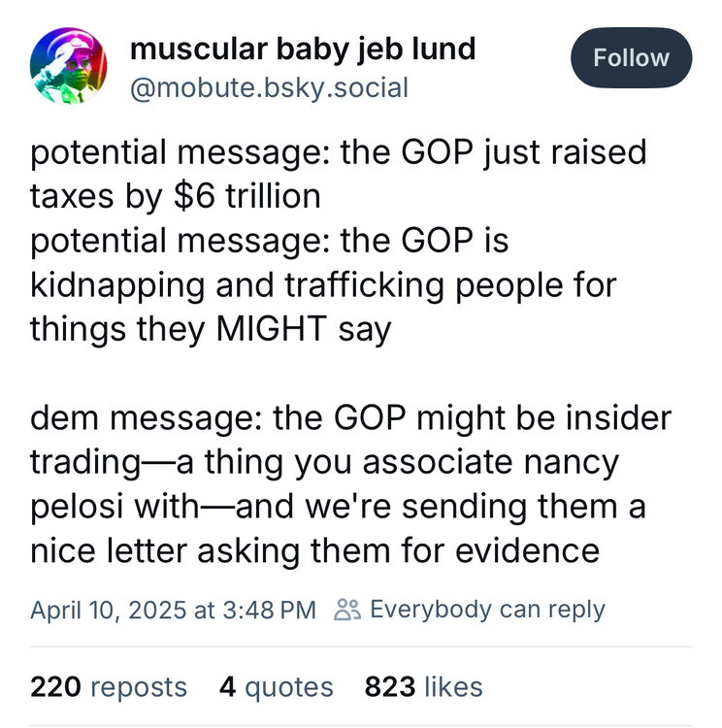View the 220 reposts list
722x728 pixels.
(109, 687)
